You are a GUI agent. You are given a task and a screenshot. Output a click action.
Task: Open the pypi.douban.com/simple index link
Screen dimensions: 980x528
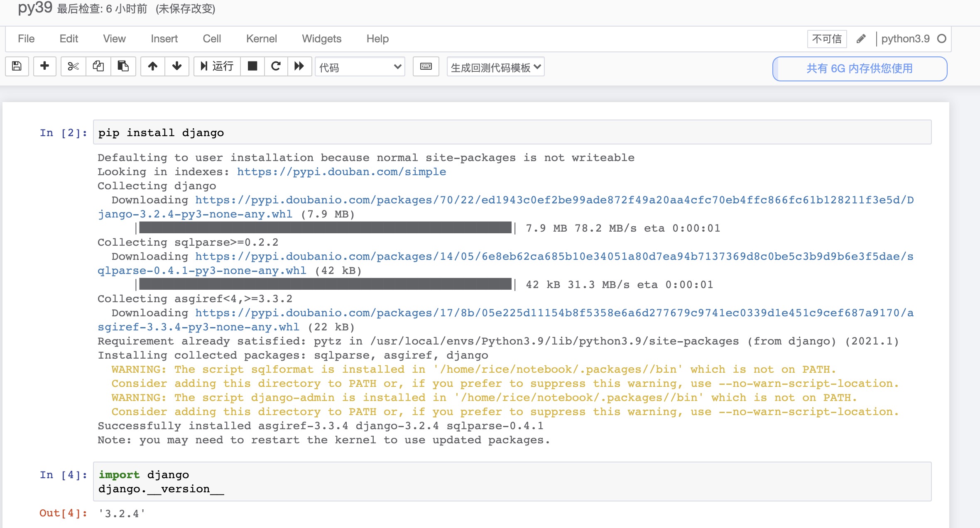341,172
